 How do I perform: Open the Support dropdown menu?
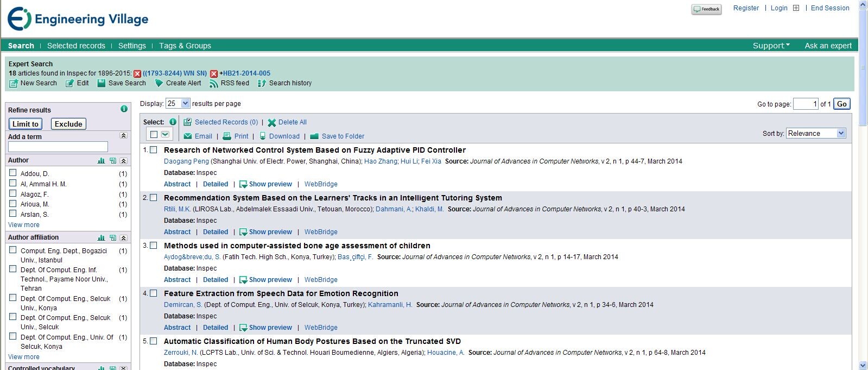point(771,46)
